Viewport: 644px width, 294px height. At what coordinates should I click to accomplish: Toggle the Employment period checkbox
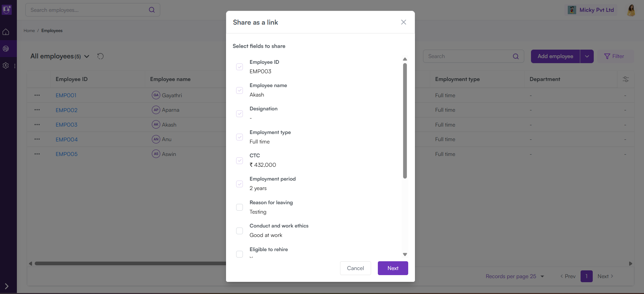pyautogui.click(x=240, y=184)
